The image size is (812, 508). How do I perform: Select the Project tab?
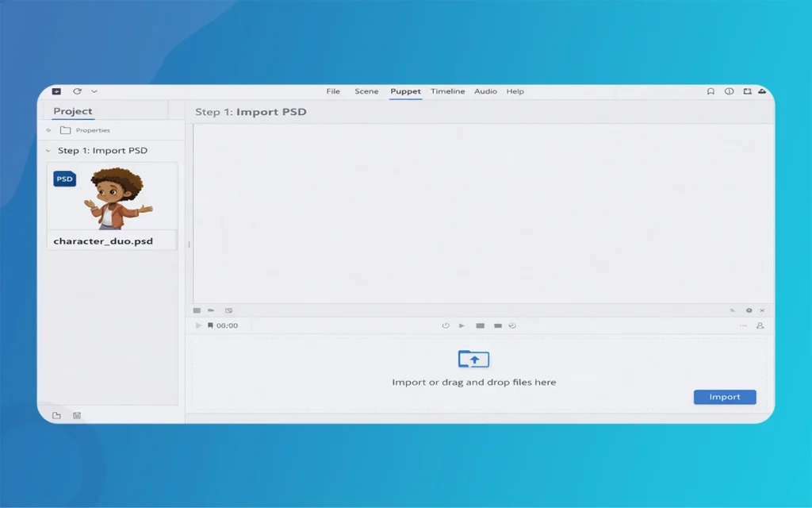pyautogui.click(x=73, y=111)
